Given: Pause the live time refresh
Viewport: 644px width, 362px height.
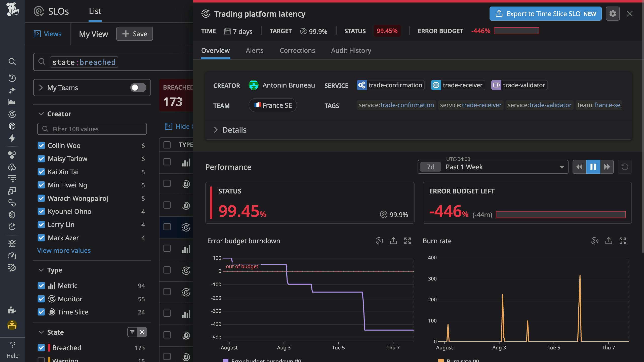Looking at the screenshot, I should pyautogui.click(x=593, y=167).
